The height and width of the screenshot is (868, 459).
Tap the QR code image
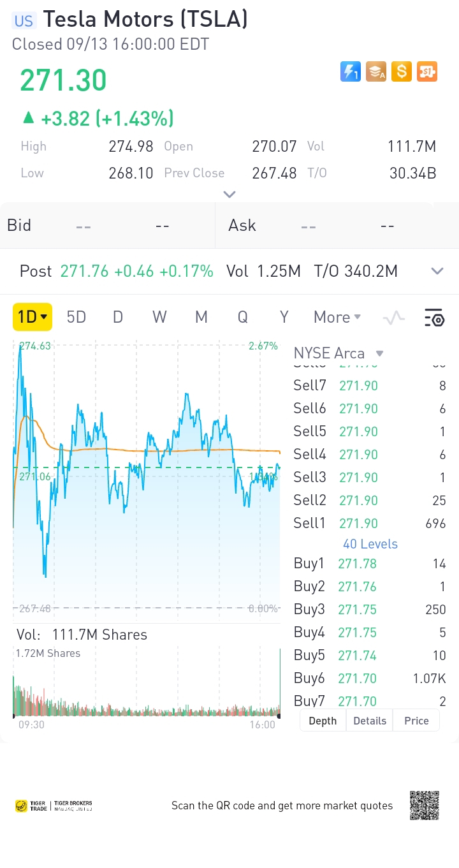click(425, 805)
